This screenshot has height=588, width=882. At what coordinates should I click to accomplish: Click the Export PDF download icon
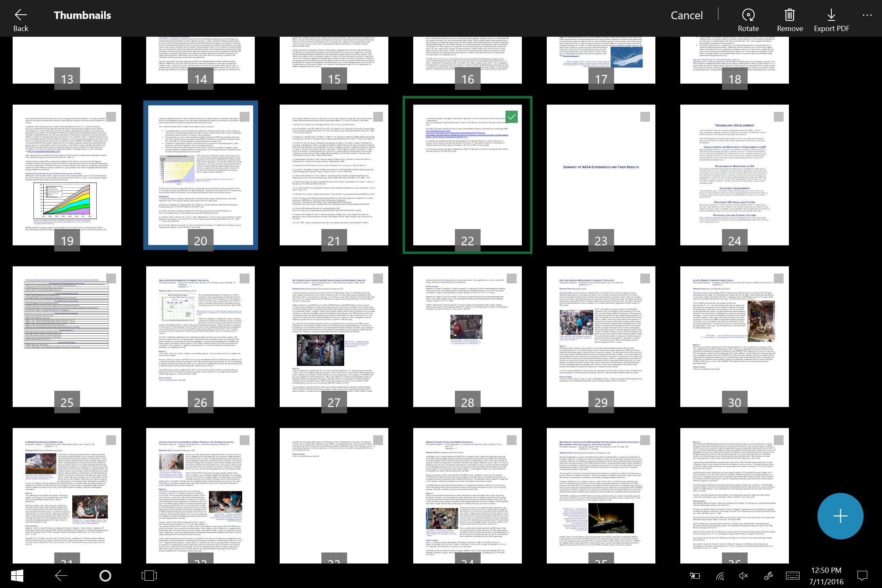pyautogui.click(x=831, y=15)
